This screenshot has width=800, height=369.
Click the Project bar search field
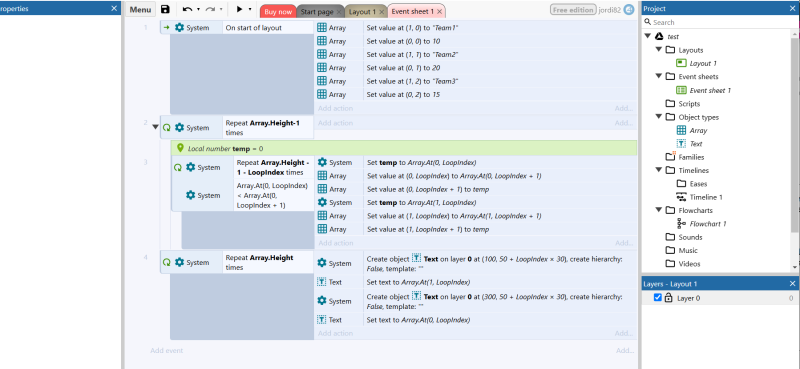(717, 22)
